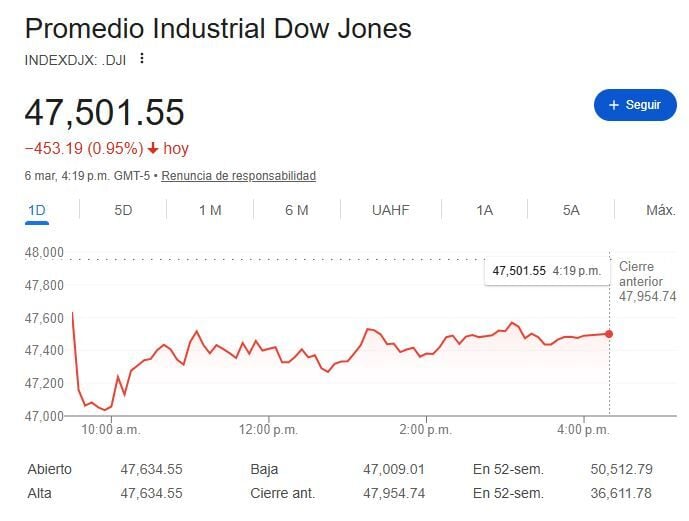The image size is (689, 521).
Task: Open the three-dot options menu beside INDEXDJX
Action: pos(142,59)
